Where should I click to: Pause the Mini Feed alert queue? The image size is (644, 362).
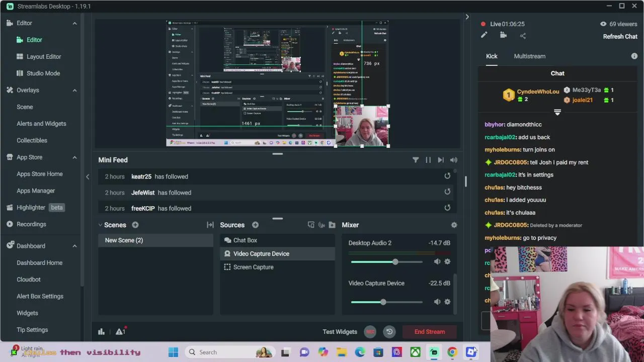[428, 160]
